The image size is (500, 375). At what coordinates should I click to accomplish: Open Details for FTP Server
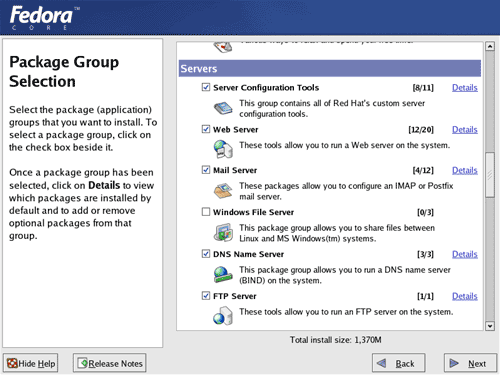tap(465, 296)
